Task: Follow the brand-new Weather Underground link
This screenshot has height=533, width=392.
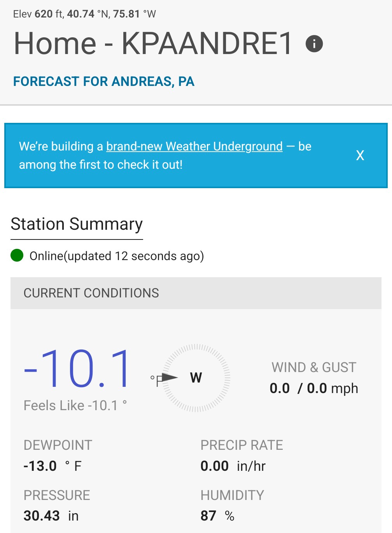Action: pyautogui.click(x=194, y=147)
